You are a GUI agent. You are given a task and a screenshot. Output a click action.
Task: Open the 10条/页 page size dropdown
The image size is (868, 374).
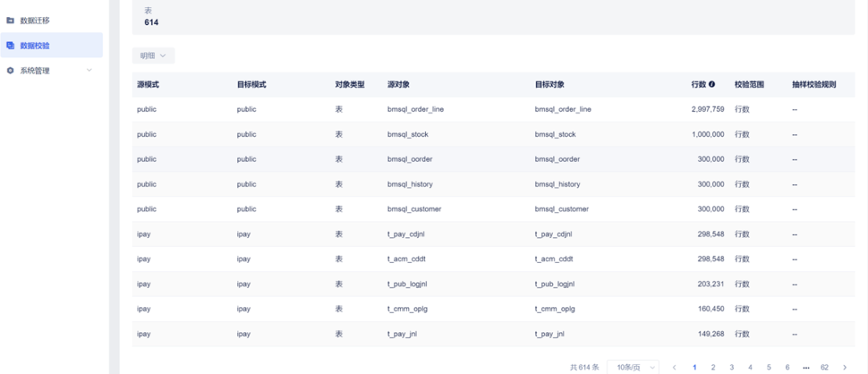pos(633,368)
